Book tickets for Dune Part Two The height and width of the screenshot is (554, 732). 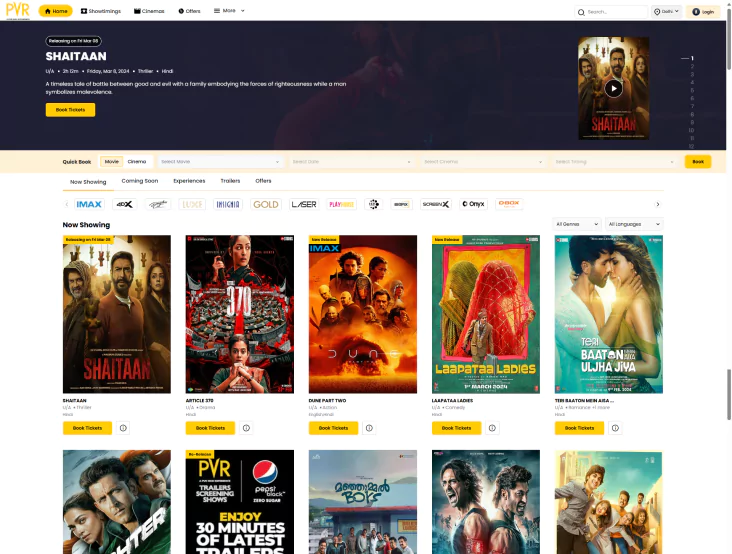(333, 428)
